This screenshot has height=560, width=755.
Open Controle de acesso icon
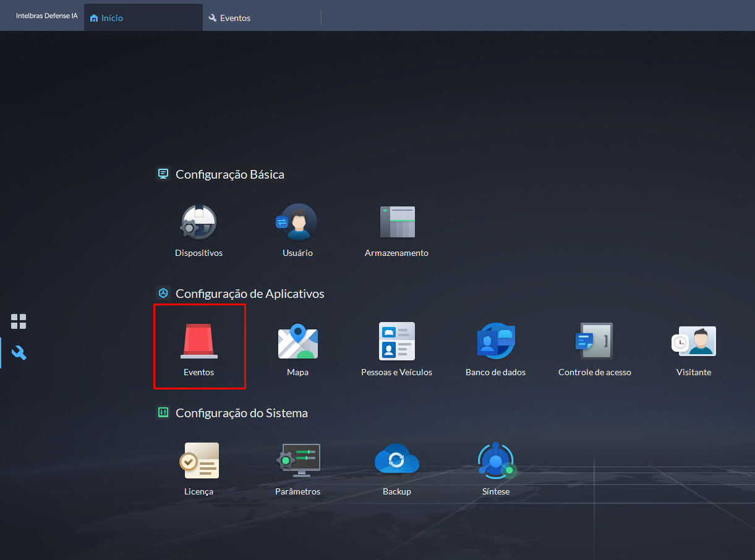point(595,341)
